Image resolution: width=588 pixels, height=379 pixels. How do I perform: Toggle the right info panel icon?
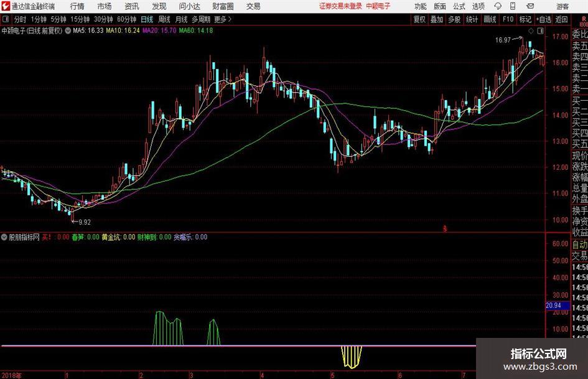(540, 31)
